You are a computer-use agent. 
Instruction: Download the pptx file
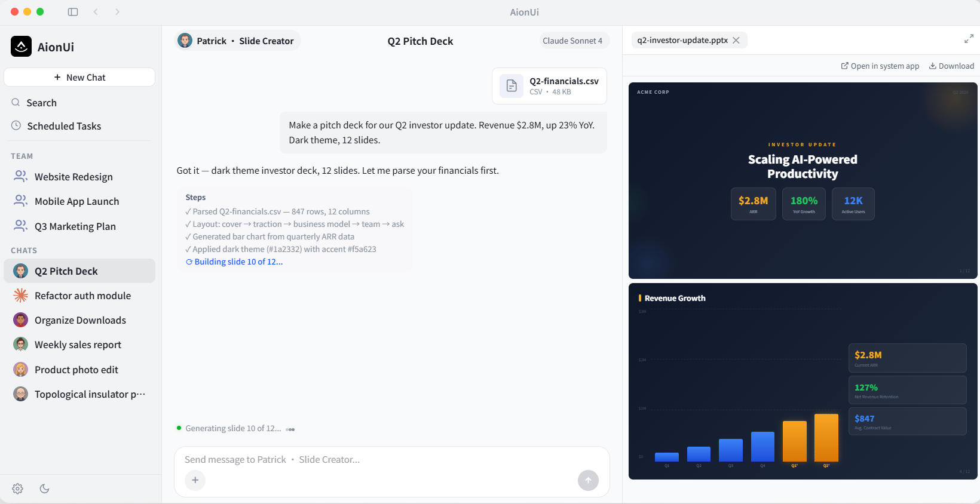click(x=951, y=66)
